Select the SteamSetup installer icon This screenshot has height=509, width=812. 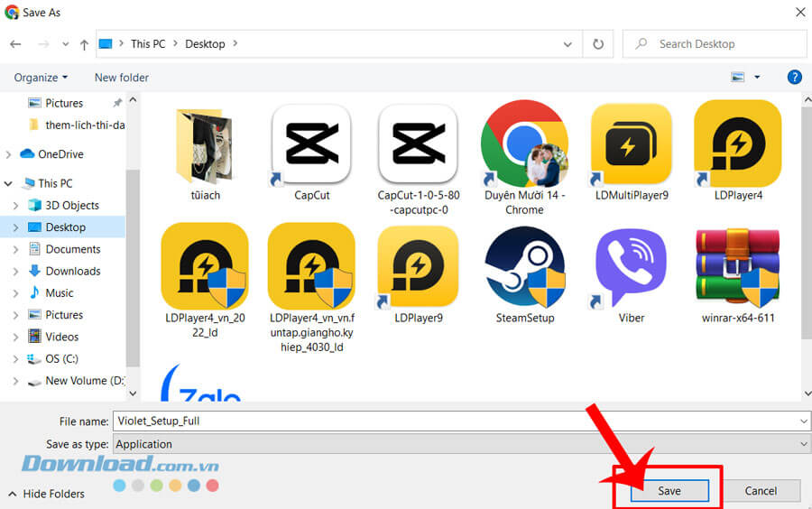coord(524,267)
